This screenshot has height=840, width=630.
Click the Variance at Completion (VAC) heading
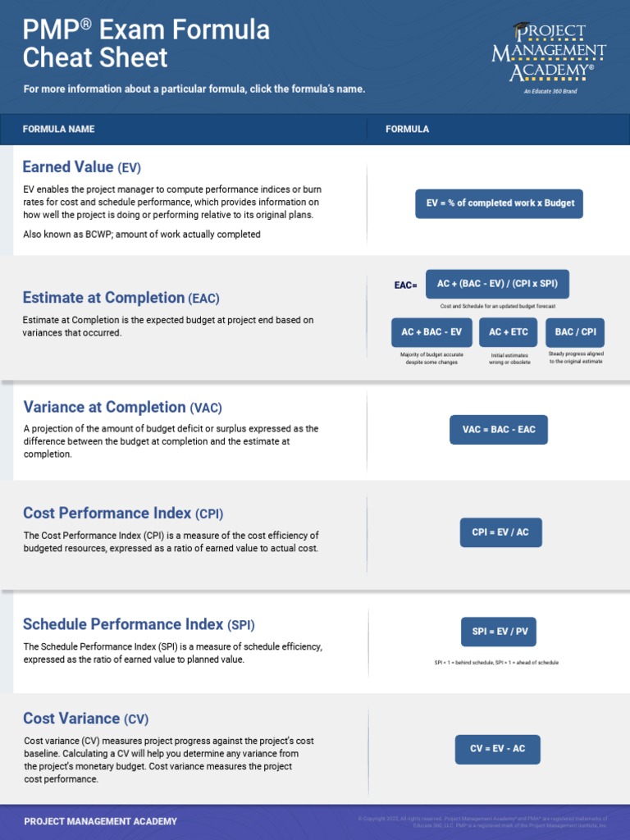click(122, 408)
